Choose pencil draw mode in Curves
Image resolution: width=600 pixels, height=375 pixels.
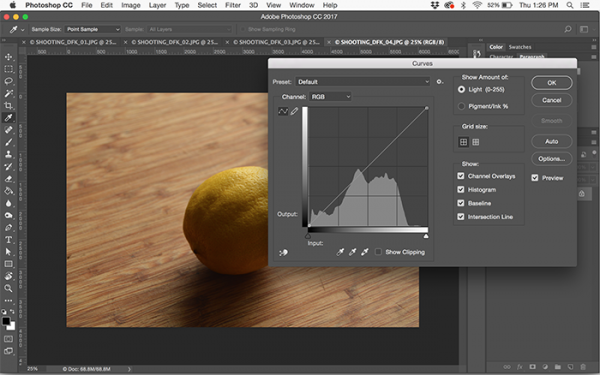point(294,111)
